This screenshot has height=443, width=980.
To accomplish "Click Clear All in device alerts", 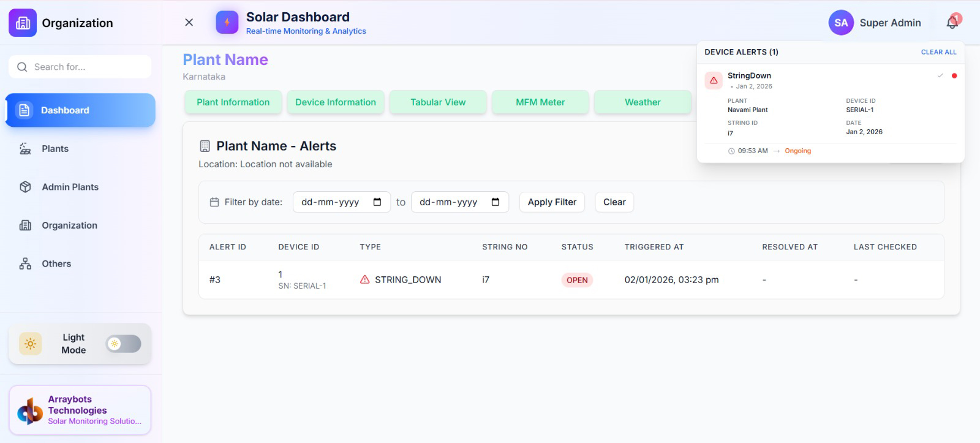I will (x=938, y=52).
